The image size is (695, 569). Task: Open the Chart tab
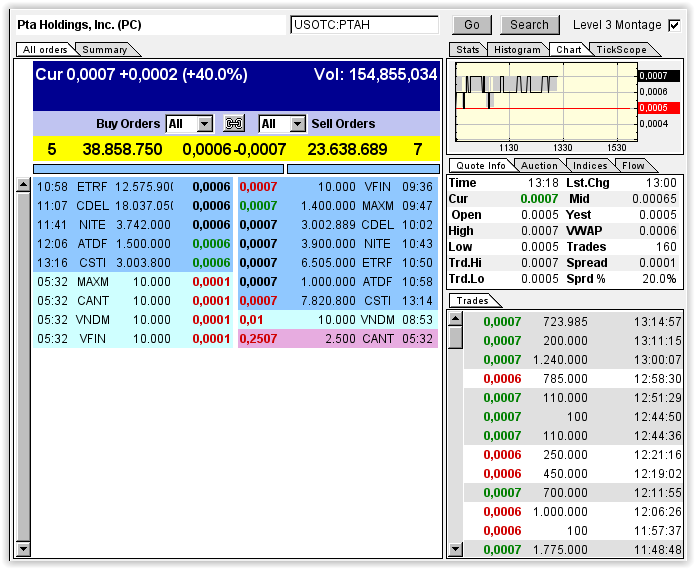click(x=569, y=50)
